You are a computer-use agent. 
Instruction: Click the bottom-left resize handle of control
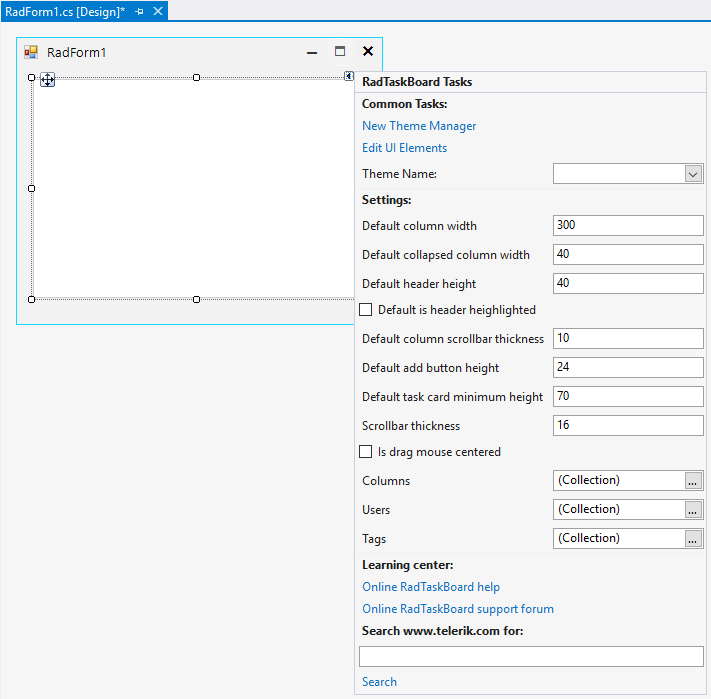point(31,299)
